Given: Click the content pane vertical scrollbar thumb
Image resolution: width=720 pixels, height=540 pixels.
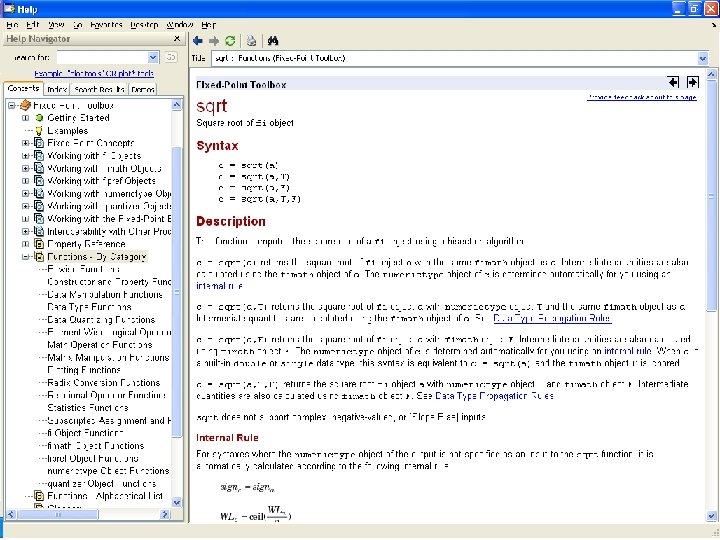Looking at the screenshot, I should click(x=711, y=195).
